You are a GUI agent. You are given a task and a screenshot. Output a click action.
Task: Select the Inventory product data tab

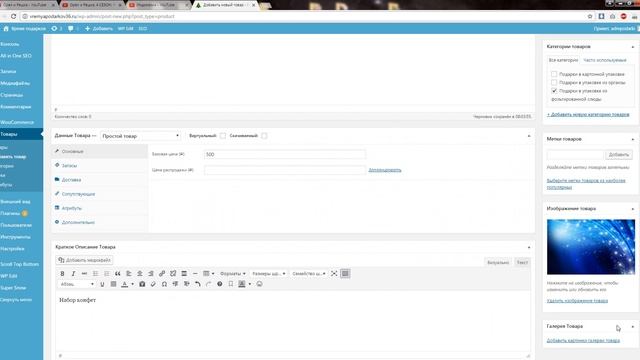coord(100,166)
